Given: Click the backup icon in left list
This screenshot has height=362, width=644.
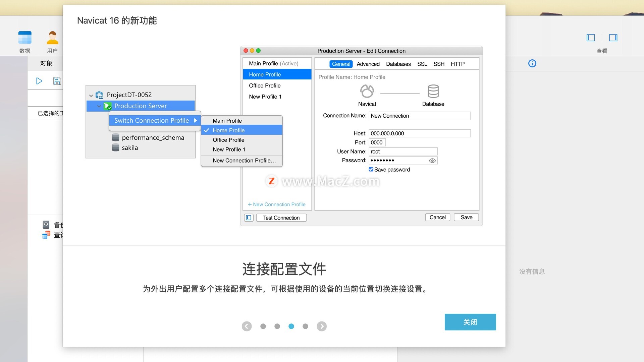Looking at the screenshot, I should click(46, 225).
